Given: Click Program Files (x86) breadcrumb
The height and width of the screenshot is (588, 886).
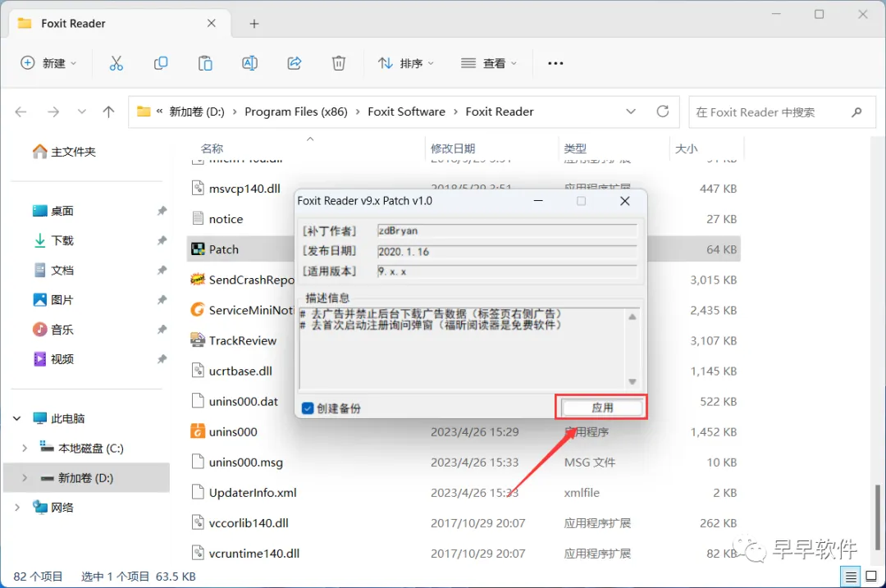Looking at the screenshot, I should pyautogui.click(x=296, y=112).
